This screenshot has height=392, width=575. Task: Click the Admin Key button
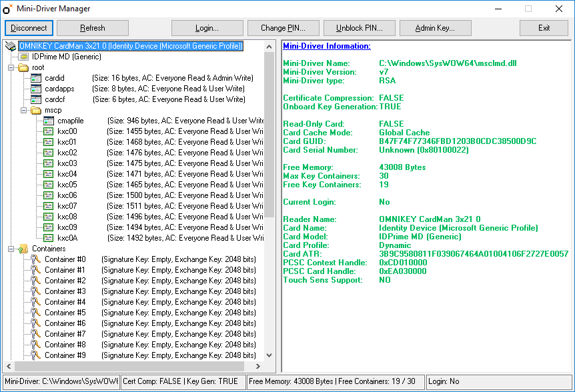(x=436, y=28)
